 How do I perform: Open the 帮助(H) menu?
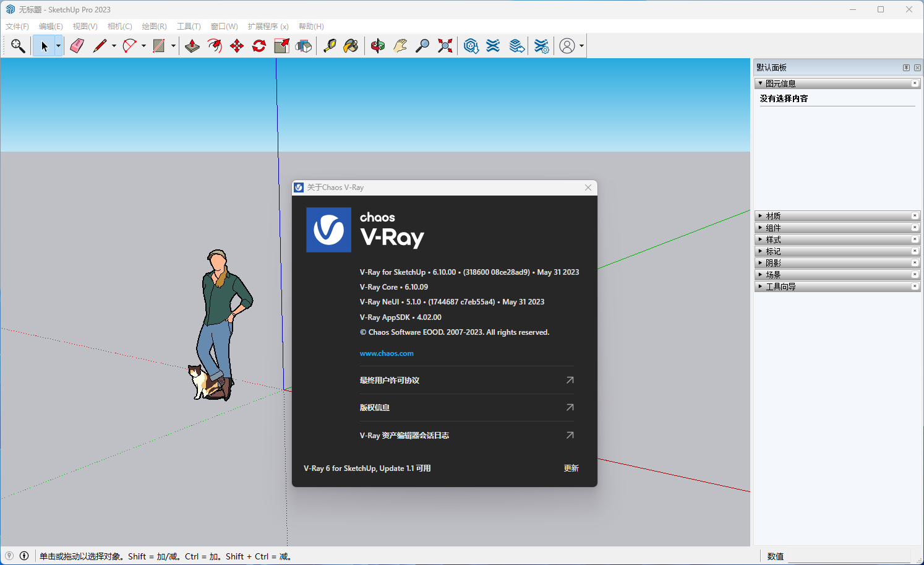pyautogui.click(x=311, y=27)
